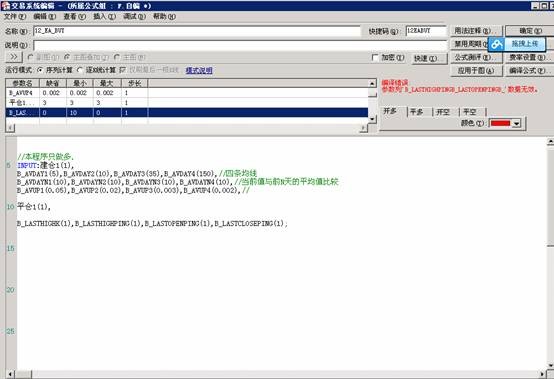
Task: Confirm with the 确定 button
Action: (530, 31)
